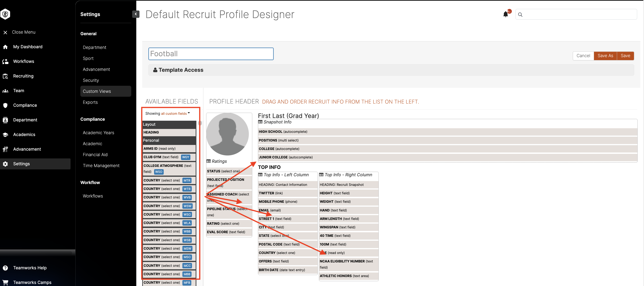Collapse the Settings panel arrow
Screen dimensions: 644x286
coord(136,14)
